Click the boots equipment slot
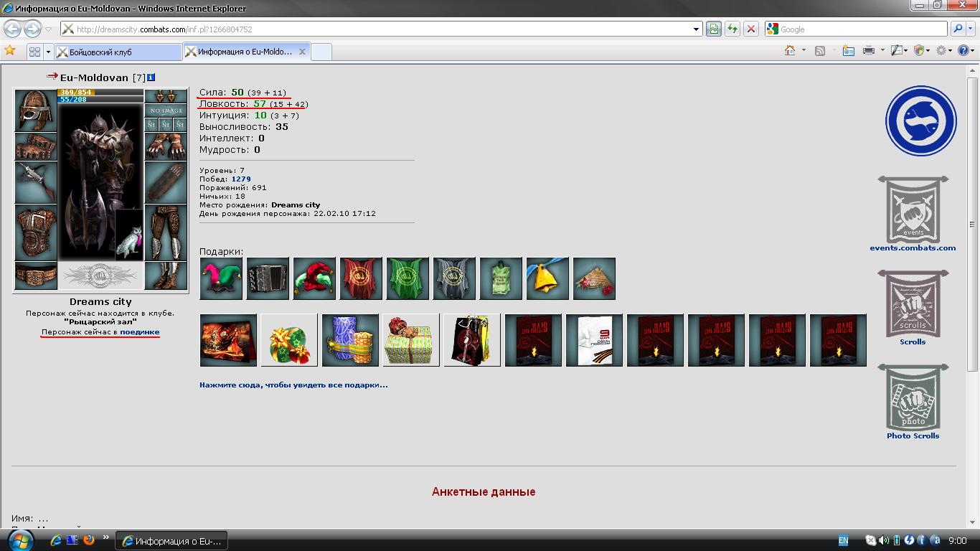The image size is (980, 551). 166,275
